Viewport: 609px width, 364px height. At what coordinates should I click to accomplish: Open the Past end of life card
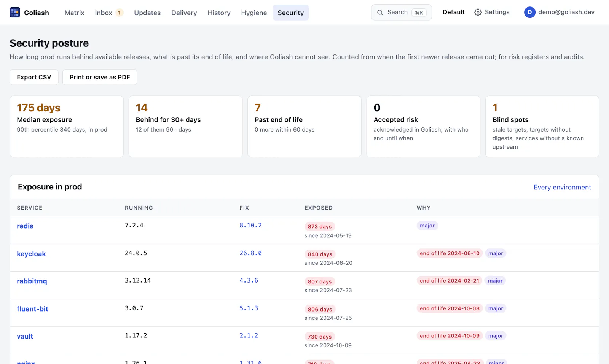tap(304, 127)
